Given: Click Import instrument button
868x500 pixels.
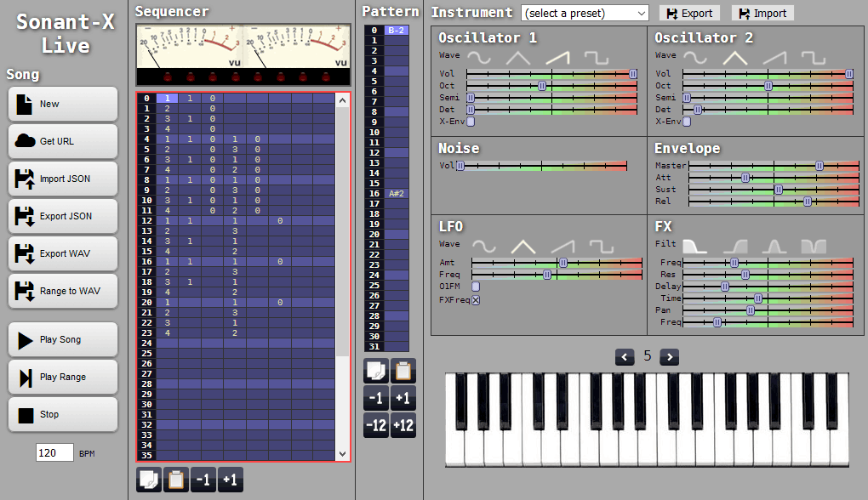Looking at the screenshot, I should tap(762, 14).
